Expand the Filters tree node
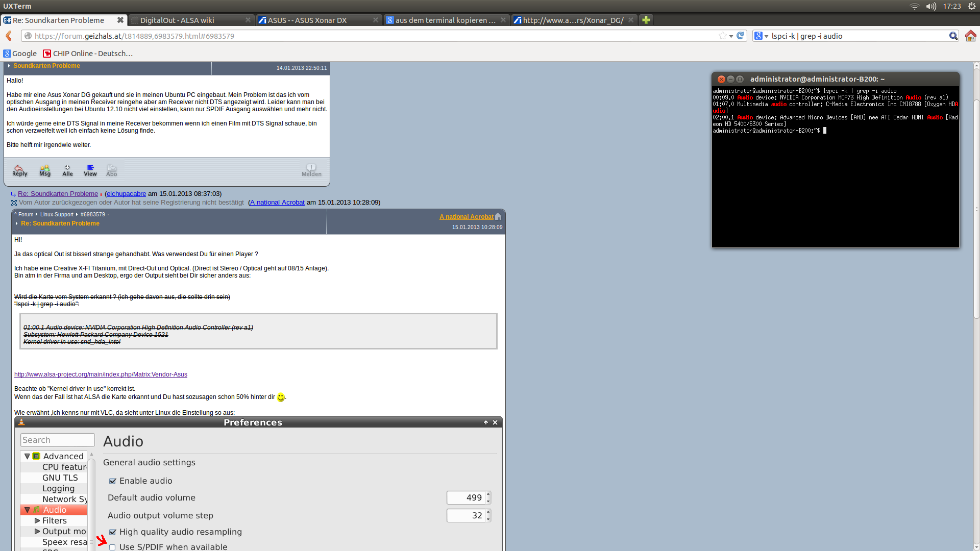The image size is (980, 551). coord(37,520)
